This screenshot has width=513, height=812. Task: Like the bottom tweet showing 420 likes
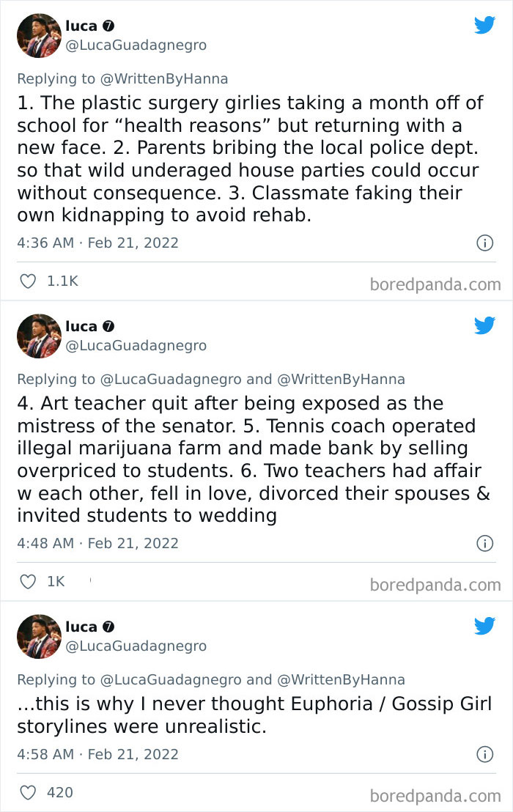click(x=27, y=792)
